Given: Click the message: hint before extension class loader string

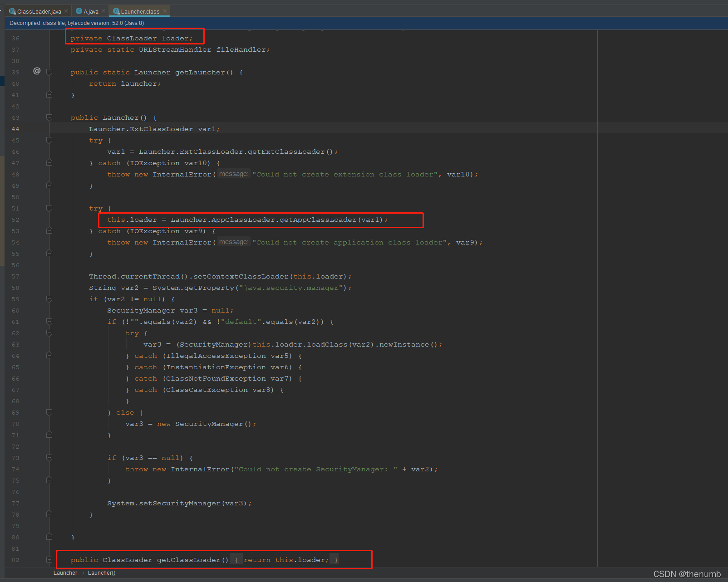Looking at the screenshot, I should (233, 174).
